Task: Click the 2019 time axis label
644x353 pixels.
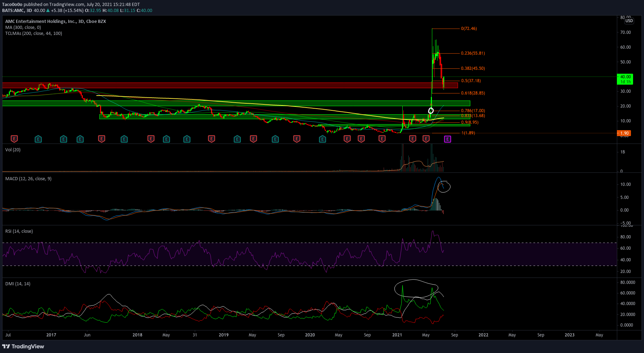Action: pyautogui.click(x=224, y=335)
